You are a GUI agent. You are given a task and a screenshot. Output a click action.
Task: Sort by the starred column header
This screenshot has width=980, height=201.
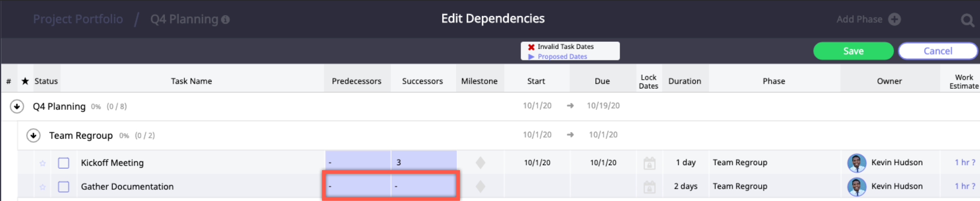(x=25, y=81)
